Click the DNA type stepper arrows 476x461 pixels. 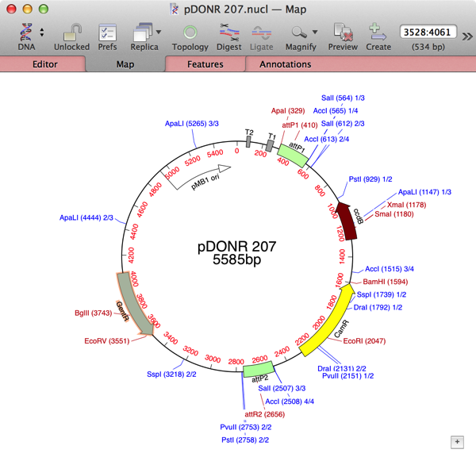[42, 33]
